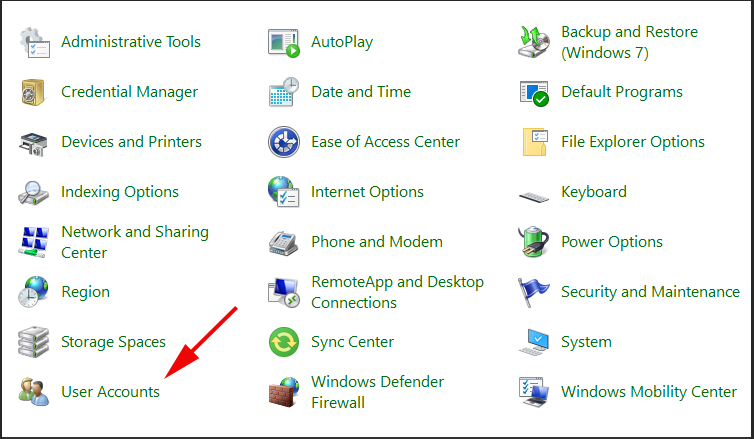This screenshot has height=439, width=754.
Task: Click the Security and Maintenance link
Action: 650,292
